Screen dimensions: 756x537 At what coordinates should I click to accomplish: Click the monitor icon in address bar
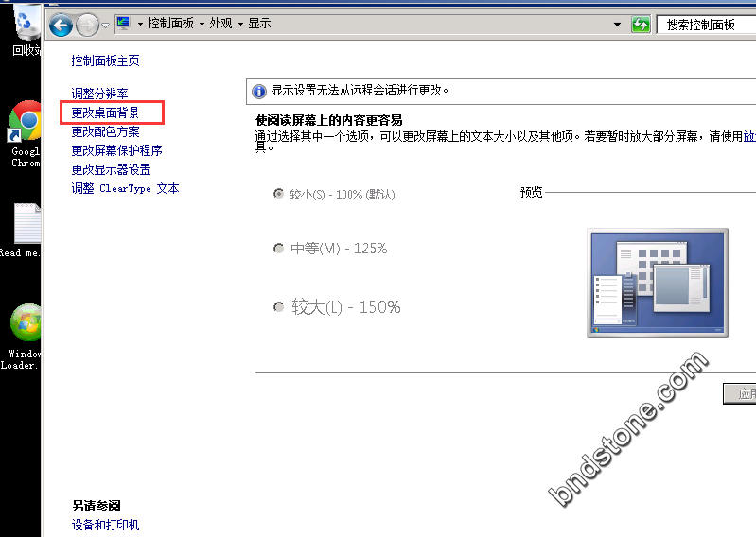point(123,24)
